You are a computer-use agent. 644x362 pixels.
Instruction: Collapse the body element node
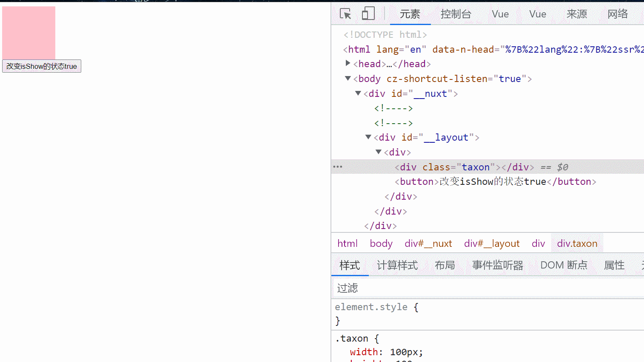(348, 78)
